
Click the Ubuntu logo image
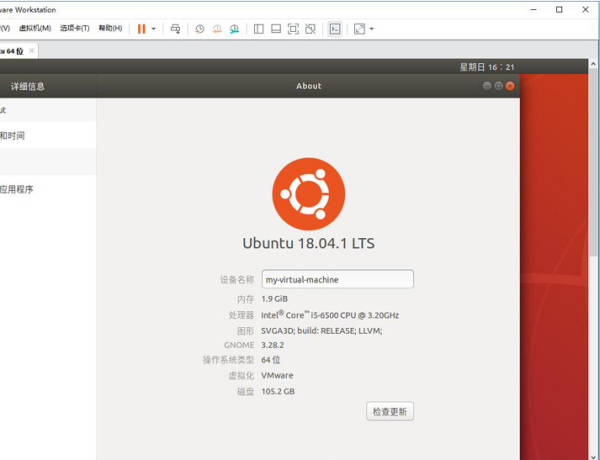(x=308, y=194)
